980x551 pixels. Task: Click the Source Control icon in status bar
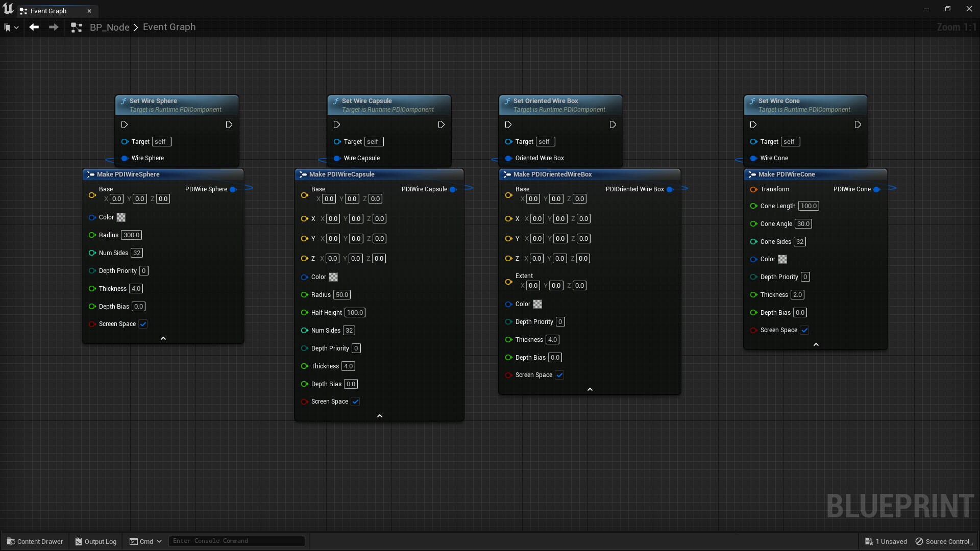pyautogui.click(x=920, y=541)
